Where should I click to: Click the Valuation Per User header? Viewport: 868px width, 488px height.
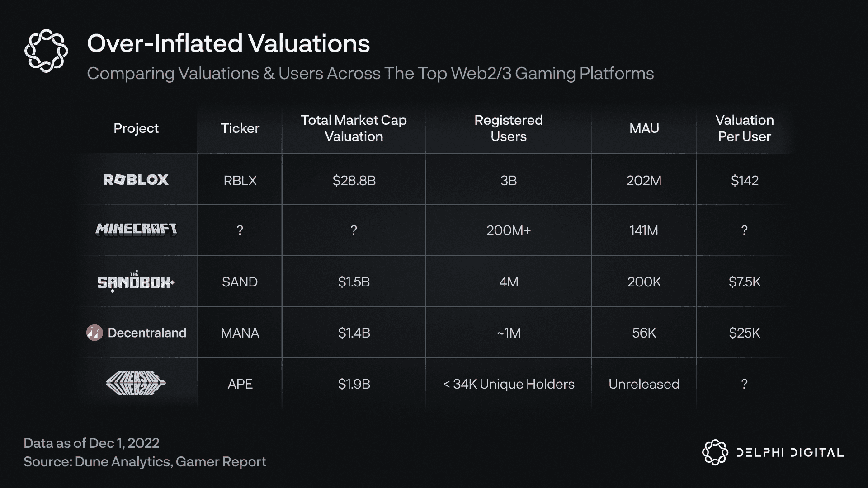click(x=744, y=128)
